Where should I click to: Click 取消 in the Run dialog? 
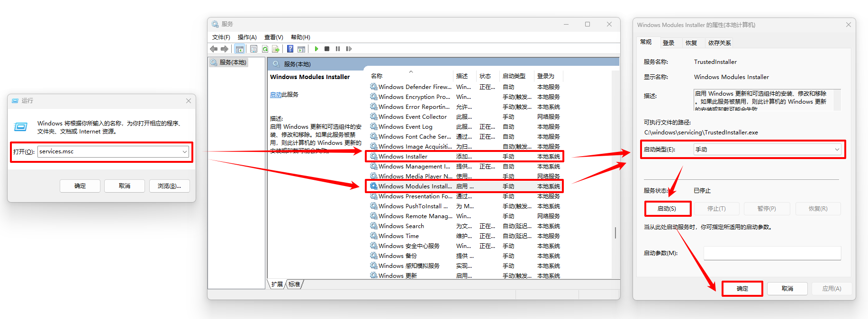(x=125, y=186)
